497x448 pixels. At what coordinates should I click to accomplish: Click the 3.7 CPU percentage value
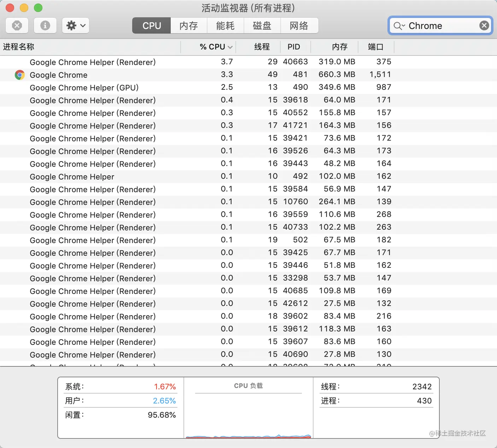(x=227, y=62)
